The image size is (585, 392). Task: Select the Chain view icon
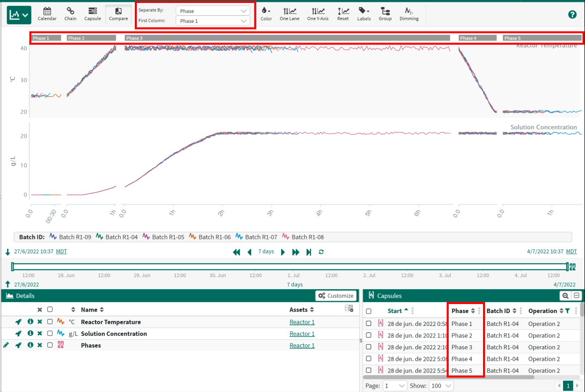pos(70,14)
